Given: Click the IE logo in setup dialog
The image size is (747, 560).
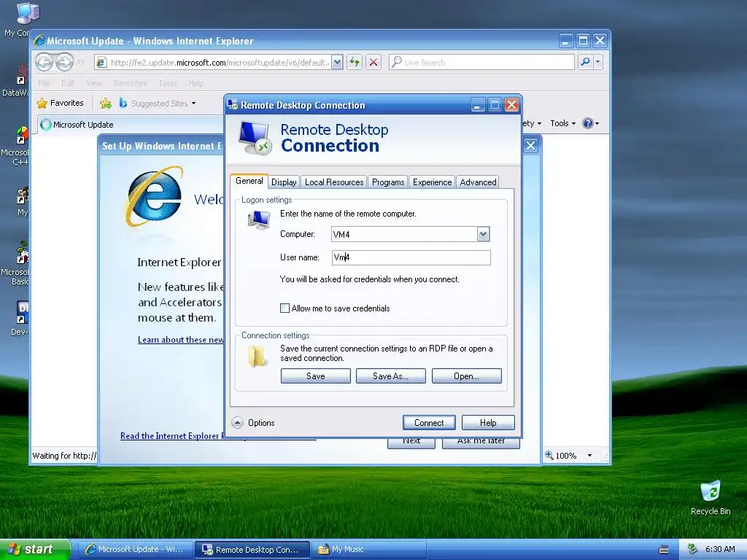Looking at the screenshot, I should point(155,196).
